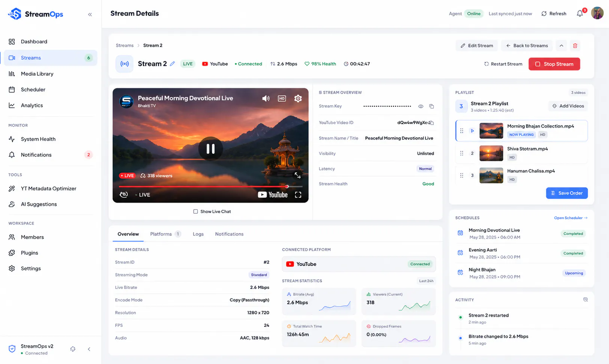Screen dimensions: 609x364
Task: Open the Notifications tab in stream details
Action: click(229, 234)
